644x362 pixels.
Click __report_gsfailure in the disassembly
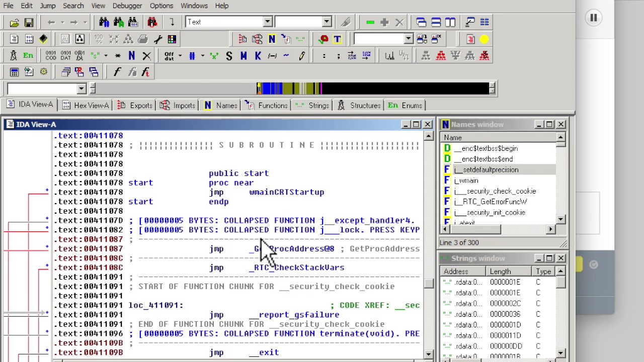294,315
